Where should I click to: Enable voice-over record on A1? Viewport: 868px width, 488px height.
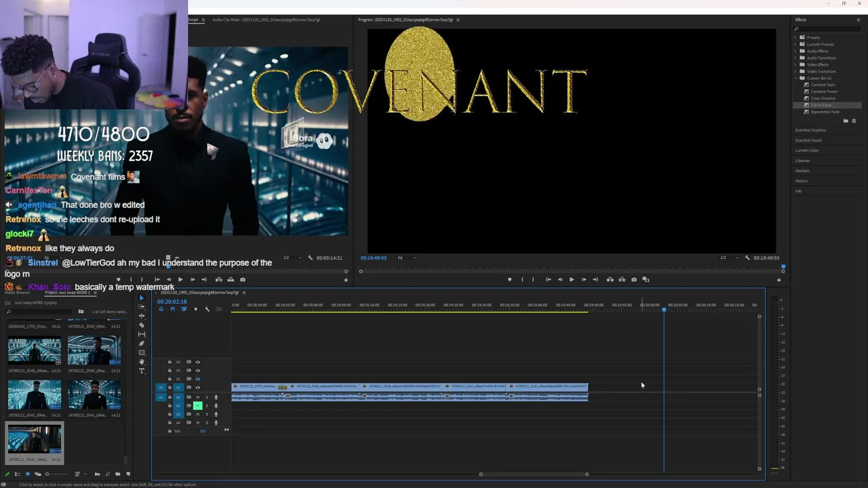pos(216,397)
